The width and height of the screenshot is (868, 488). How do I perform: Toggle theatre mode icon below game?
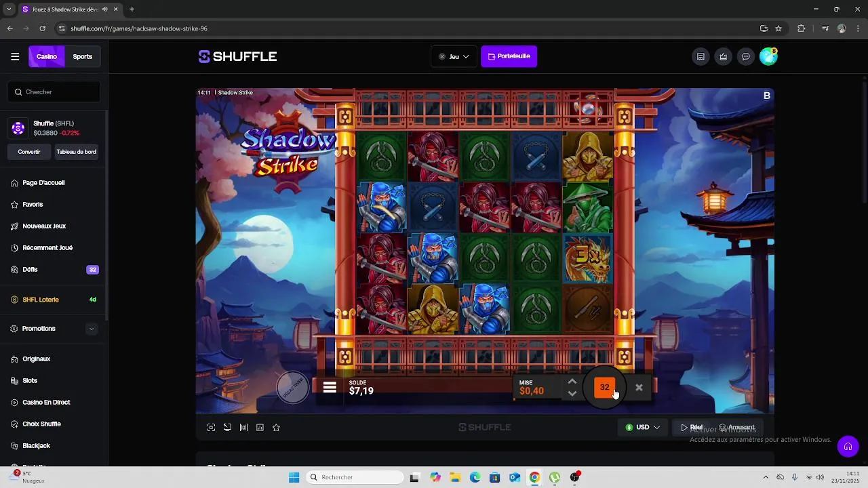[x=227, y=428]
